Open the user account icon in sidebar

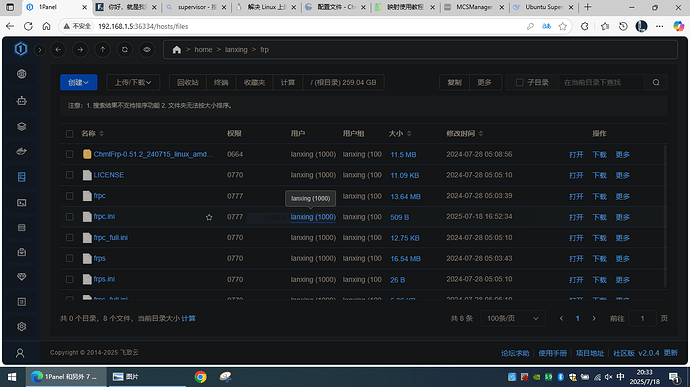click(20, 353)
